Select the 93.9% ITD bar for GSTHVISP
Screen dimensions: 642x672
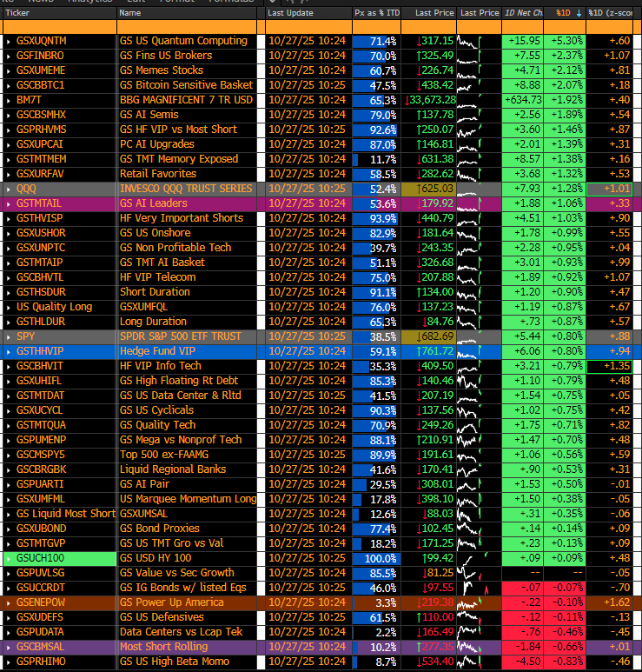tap(376, 218)
